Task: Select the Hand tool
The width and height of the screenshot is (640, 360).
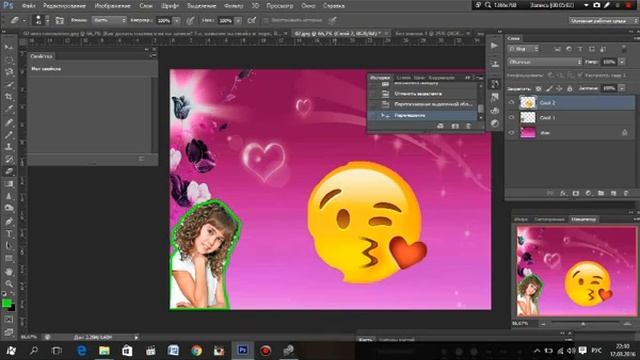Action: pos(9,271)
